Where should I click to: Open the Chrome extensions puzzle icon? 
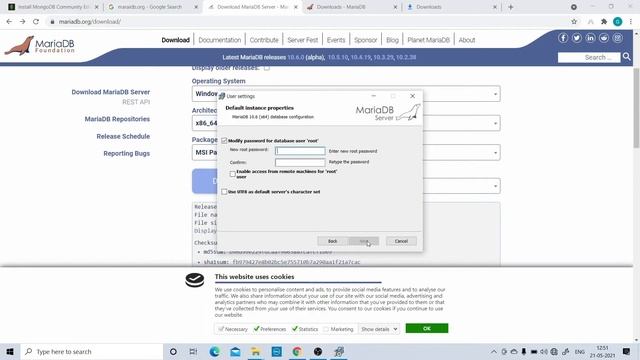(604, 22)
